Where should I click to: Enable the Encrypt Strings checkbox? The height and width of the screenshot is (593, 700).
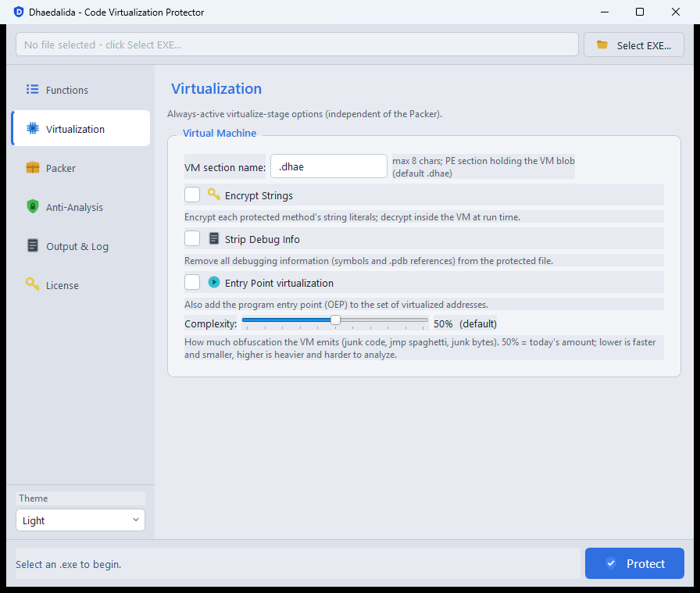pos(192,195)
